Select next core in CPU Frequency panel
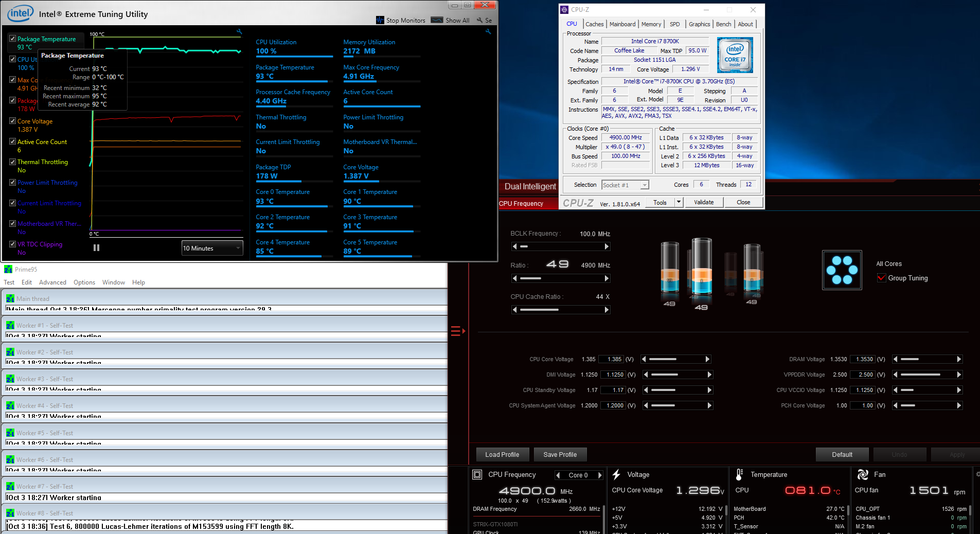980x534 pixels. point(599,475)
